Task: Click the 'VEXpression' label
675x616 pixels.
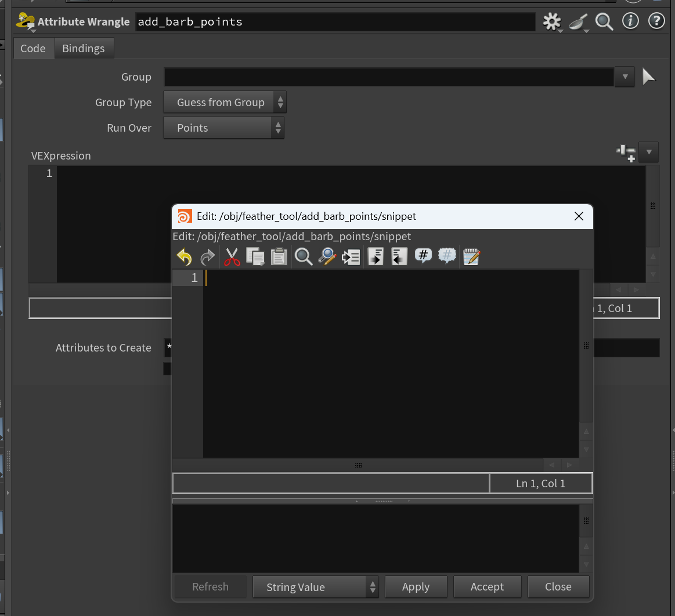Action: coord(61,155)
